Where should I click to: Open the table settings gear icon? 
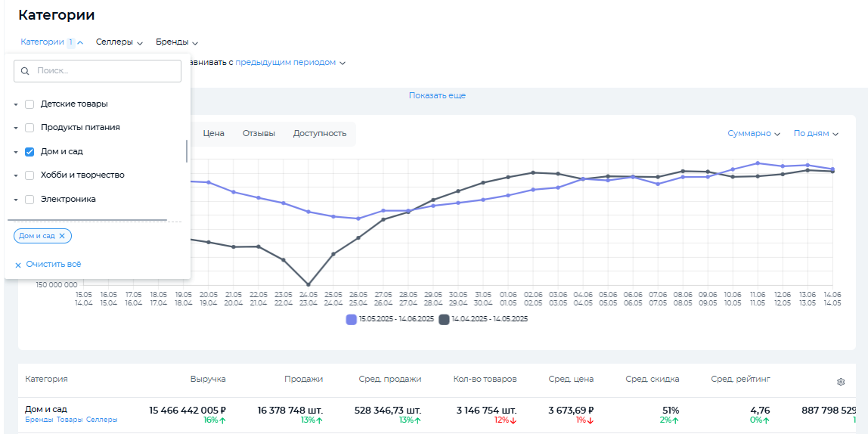click(x=840, y=382)
